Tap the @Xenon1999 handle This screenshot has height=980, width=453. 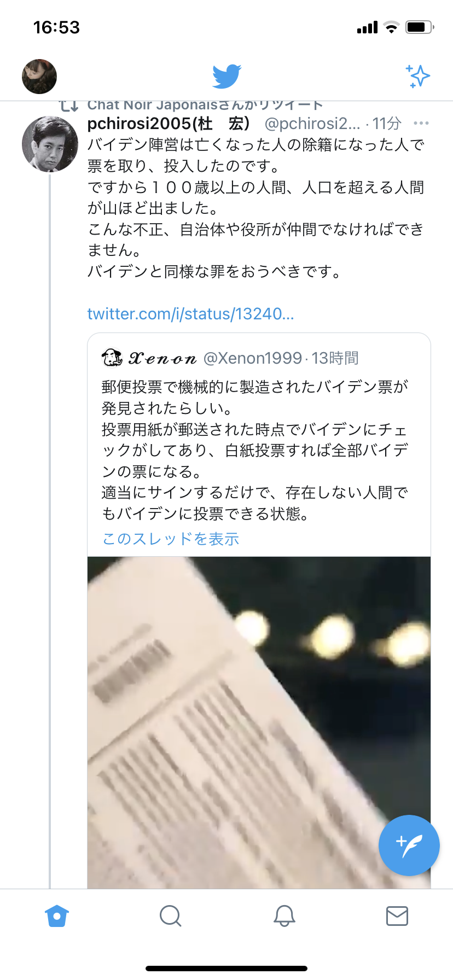(253, 358)
